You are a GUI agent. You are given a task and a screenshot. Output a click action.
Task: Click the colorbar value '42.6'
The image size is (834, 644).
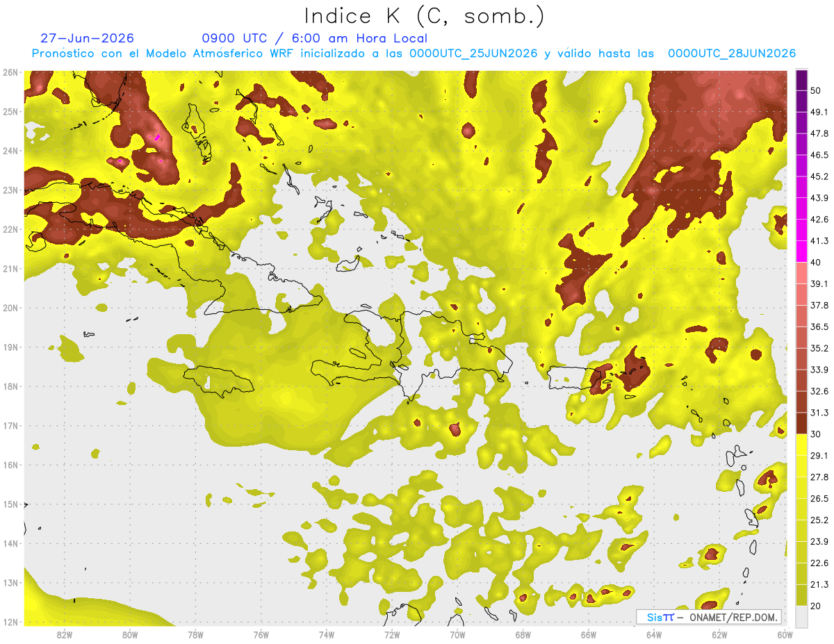click(x=819, y=220)
